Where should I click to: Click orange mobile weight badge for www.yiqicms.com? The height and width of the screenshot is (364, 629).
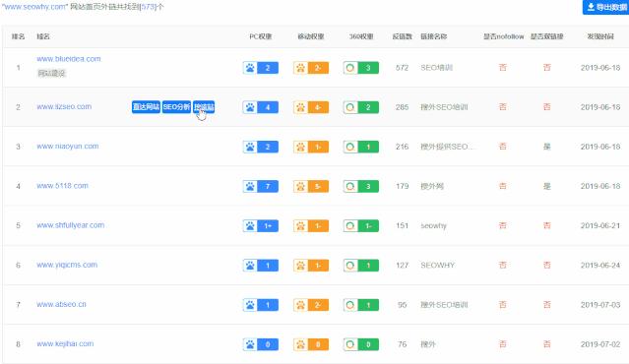point(311,266)
